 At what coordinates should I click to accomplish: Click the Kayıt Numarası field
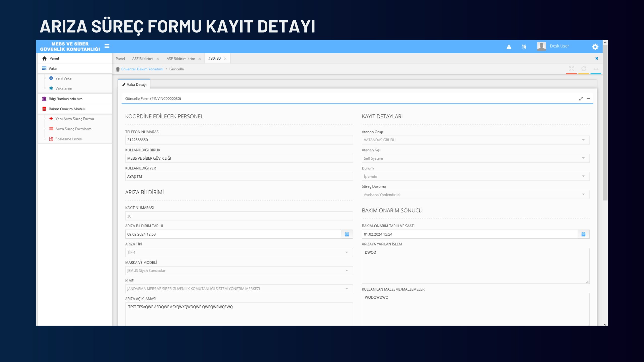[239, 216]
